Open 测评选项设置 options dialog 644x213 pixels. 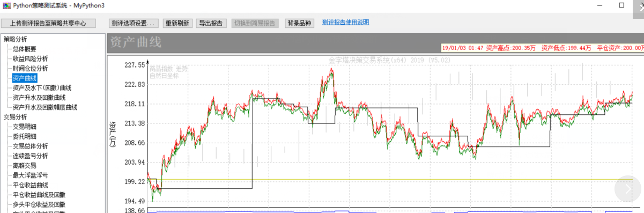pos(133,24)
